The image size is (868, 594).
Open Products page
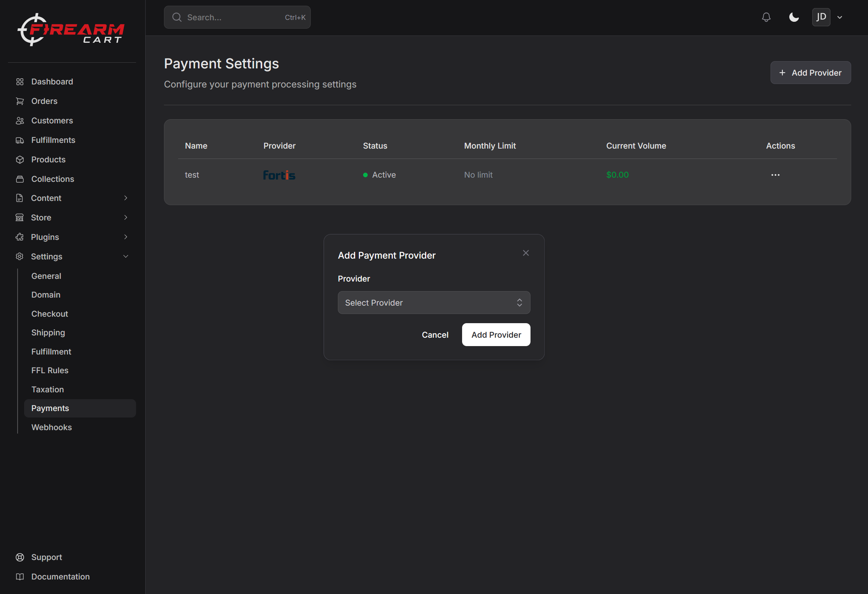pyautogui.click(x=48, y=160)
